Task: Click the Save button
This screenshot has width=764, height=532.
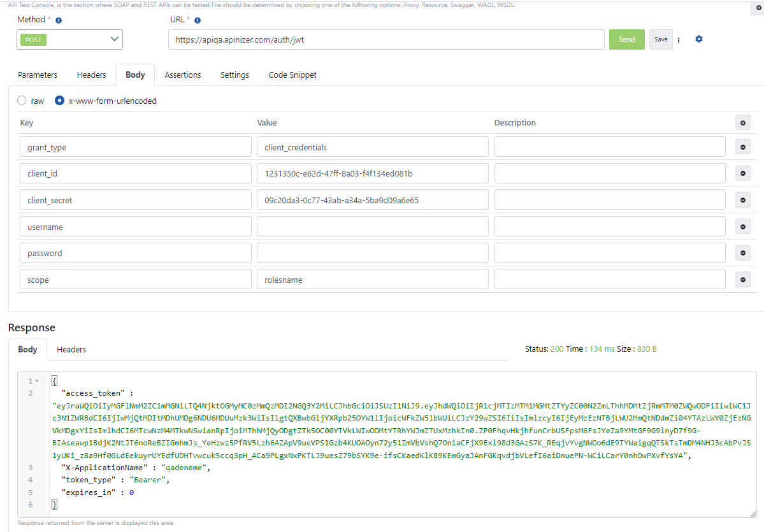Action: 661,40
